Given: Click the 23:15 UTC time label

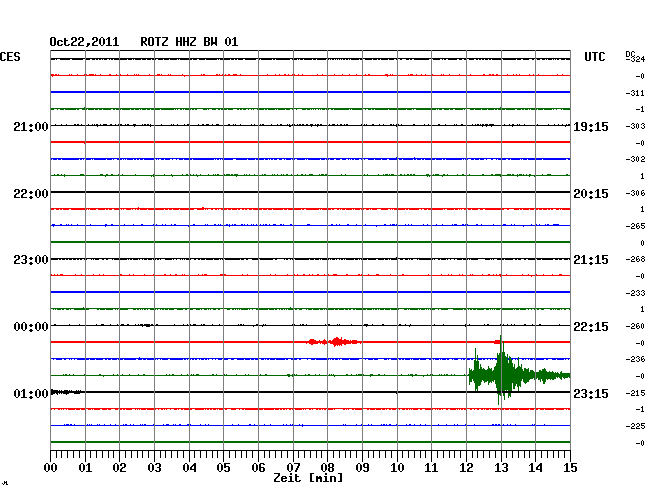Looking at the screenshot, I should (591, 393).
